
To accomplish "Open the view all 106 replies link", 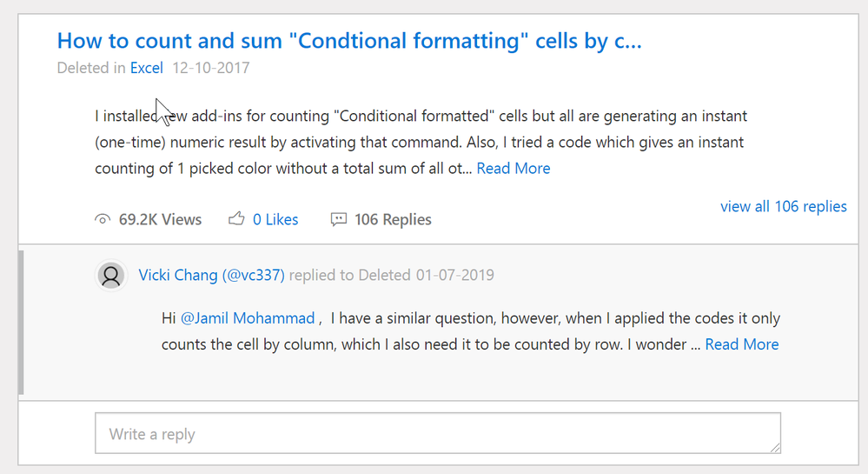I will coord(783,207).
